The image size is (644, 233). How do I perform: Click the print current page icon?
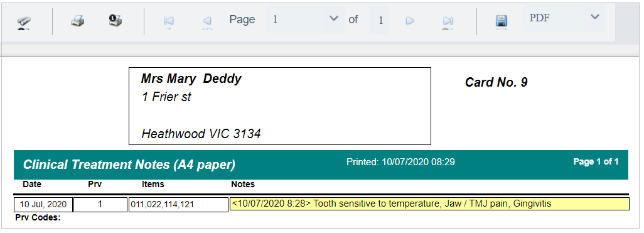tap(115, 20)
